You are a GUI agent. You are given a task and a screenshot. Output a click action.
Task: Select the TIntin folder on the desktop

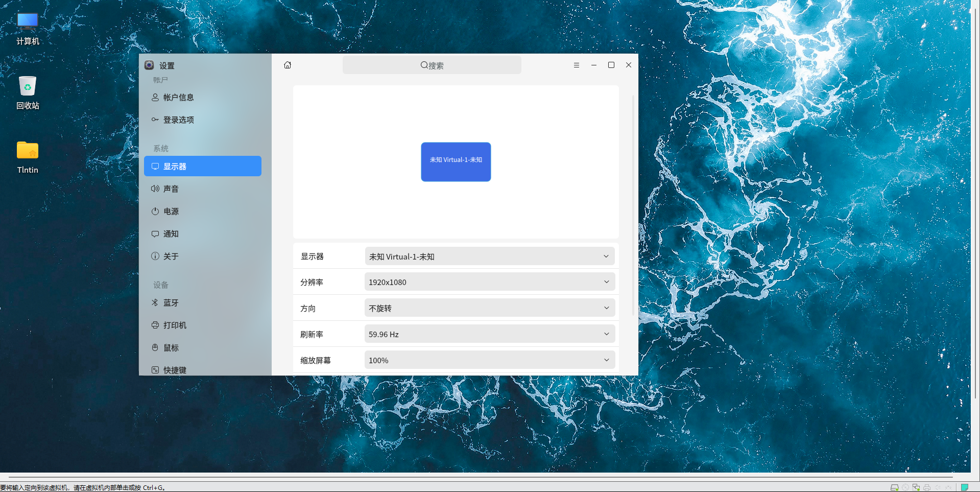point(28,157)
